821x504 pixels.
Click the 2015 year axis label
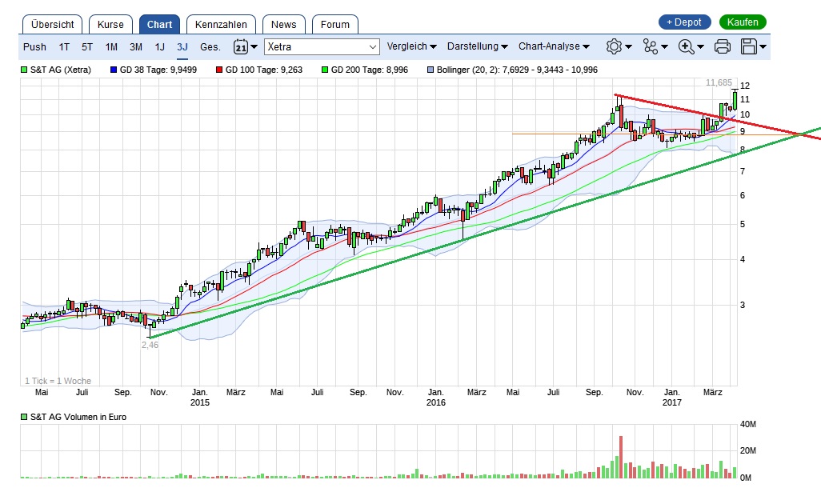(x=199, y=402)
